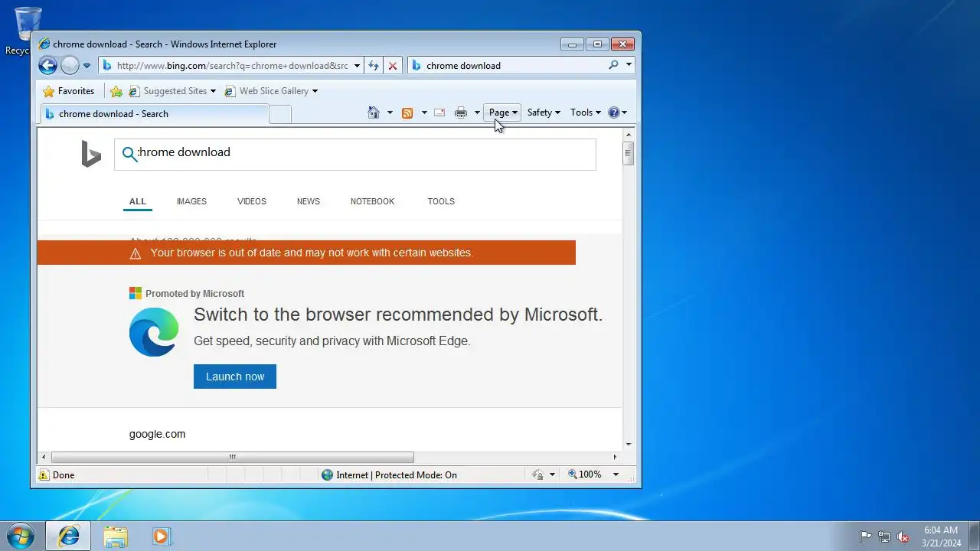Screen dimensions: 980x551
Task: Open Web Slice Gallery dropdown
Action: [271, 91]
